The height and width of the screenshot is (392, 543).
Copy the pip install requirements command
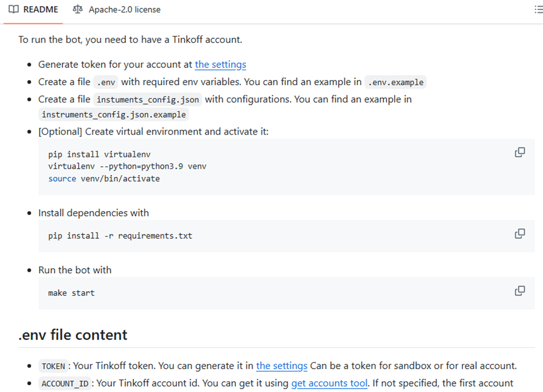[x=520, y=234]
